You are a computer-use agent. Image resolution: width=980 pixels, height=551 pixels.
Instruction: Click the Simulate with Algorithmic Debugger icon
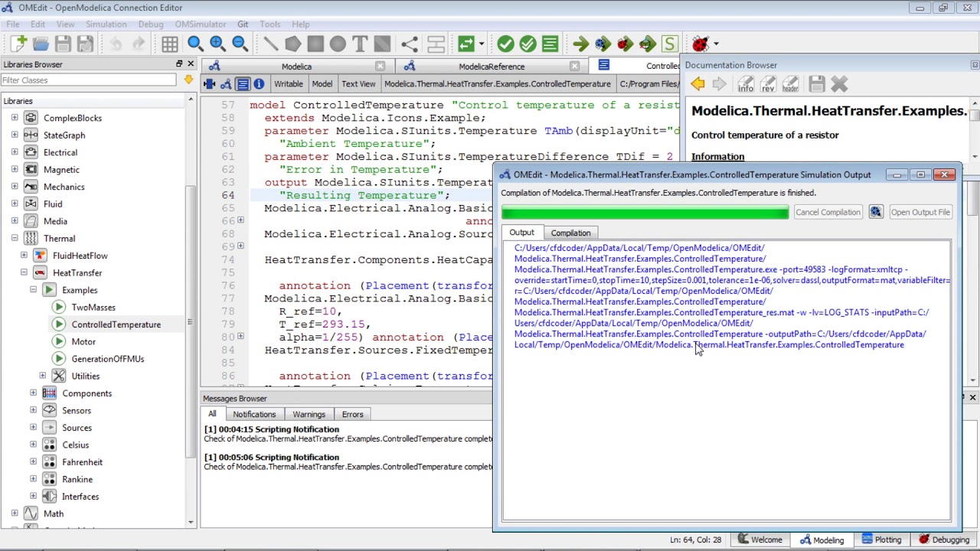point(625,44)
